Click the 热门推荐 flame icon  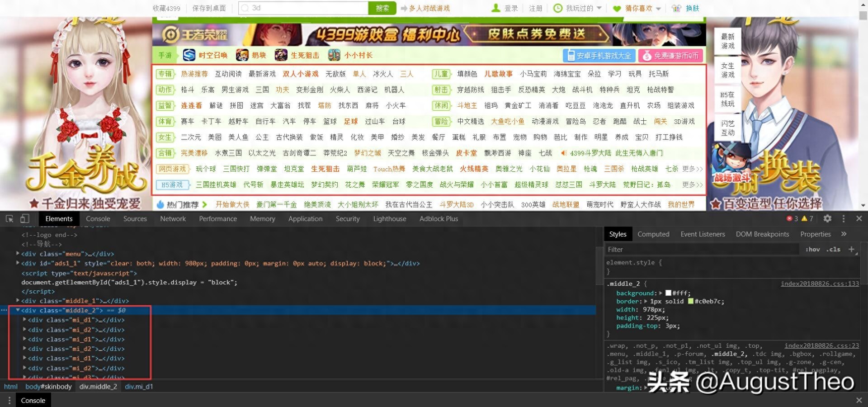point(160,204)
